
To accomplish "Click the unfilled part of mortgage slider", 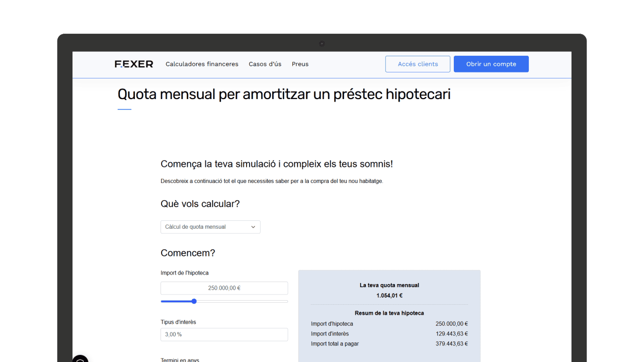I will [x=242, y=301].
